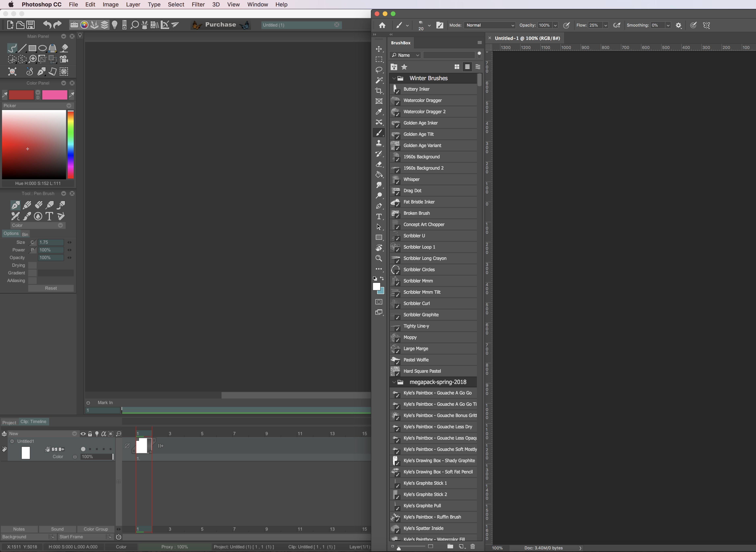Screen dimensions: 756x552
Task: Select the Pen tool in Photoshop toolbar
Action: [379, 206]
